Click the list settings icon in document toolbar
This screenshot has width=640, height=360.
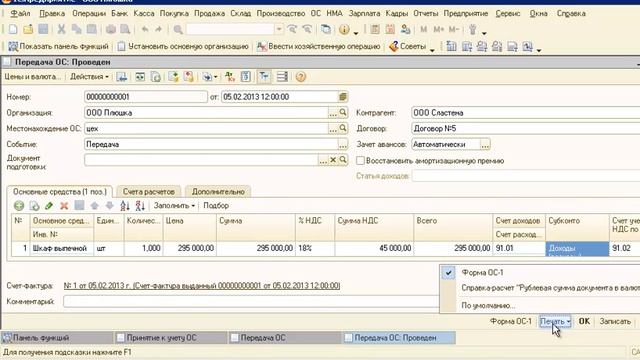click(x=282, y=77)
